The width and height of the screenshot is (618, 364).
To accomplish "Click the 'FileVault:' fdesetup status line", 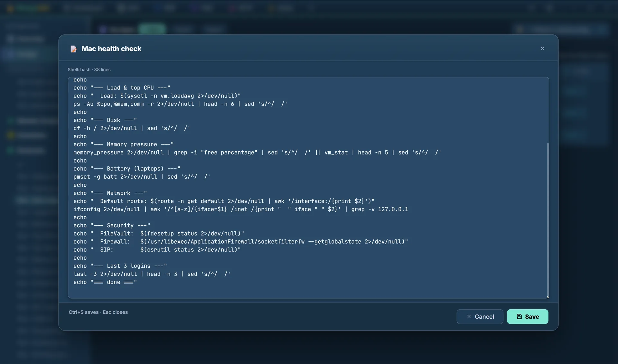I will tap(159, 234).
